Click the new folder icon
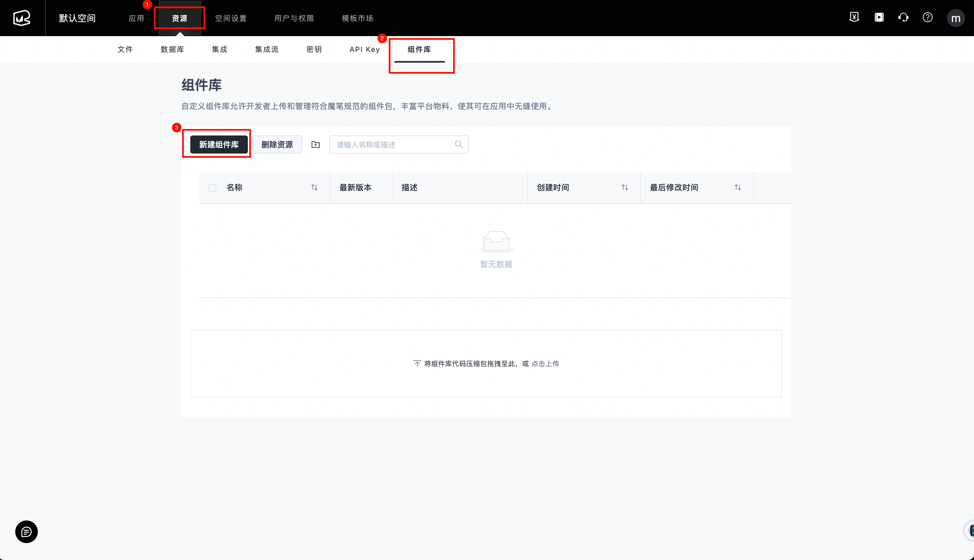 (x=315, y=145)
